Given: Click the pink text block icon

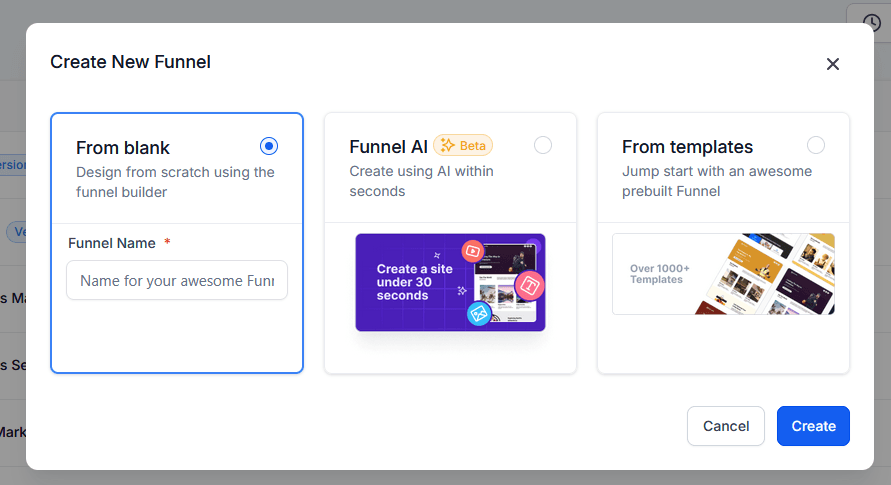Looking at the screenshot, I should [x=529, y=285].
